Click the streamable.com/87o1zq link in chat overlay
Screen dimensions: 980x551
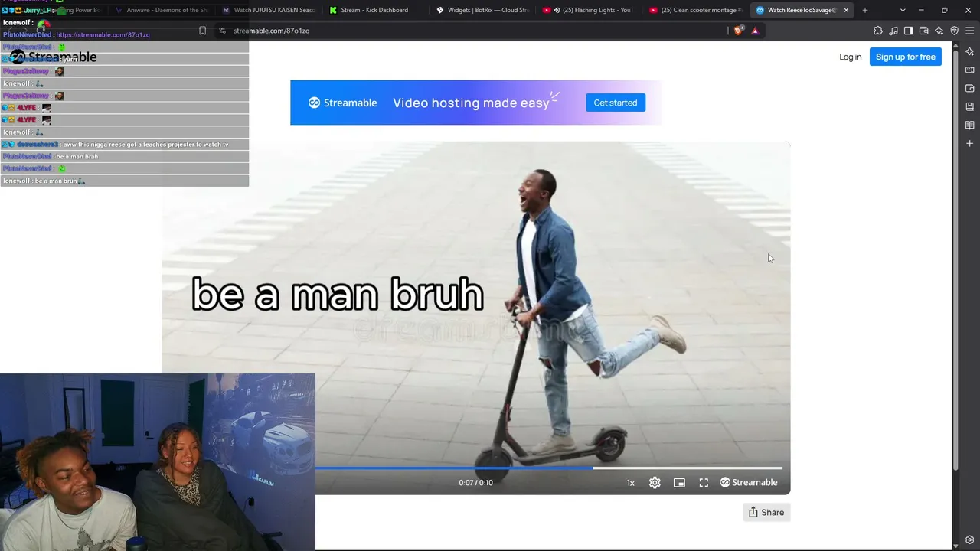[103, 34]
